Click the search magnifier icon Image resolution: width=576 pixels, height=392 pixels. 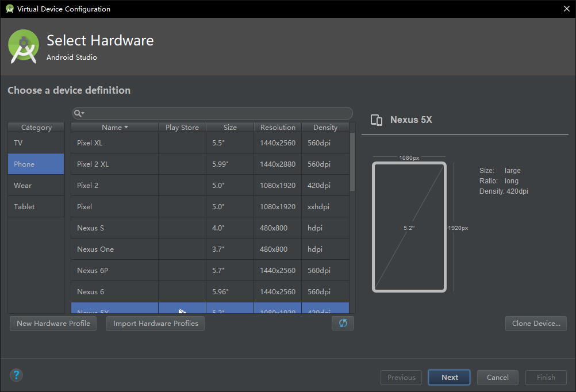coord(78,113)
